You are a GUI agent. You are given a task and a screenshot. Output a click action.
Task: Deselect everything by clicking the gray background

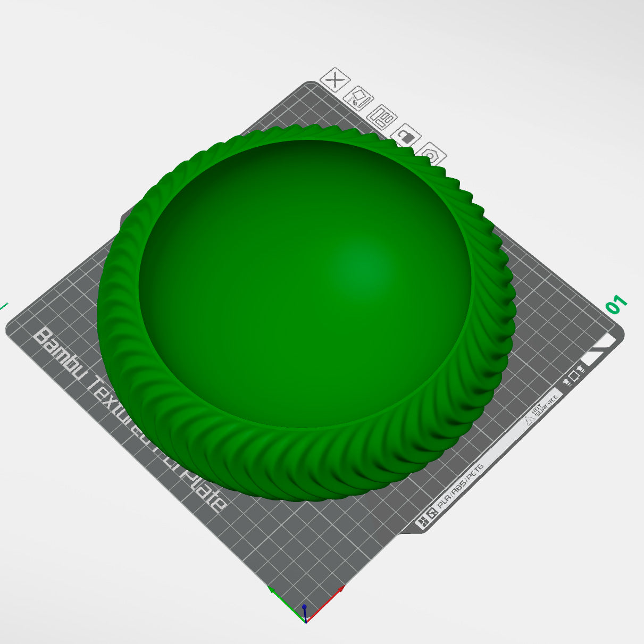coord(80,80)
